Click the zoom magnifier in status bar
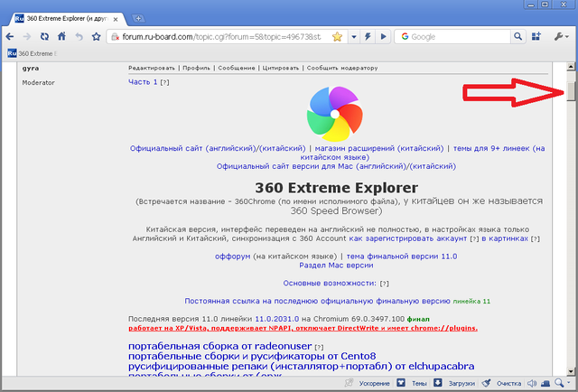Screen dimensions: 578x392 (x=560, y=383)
